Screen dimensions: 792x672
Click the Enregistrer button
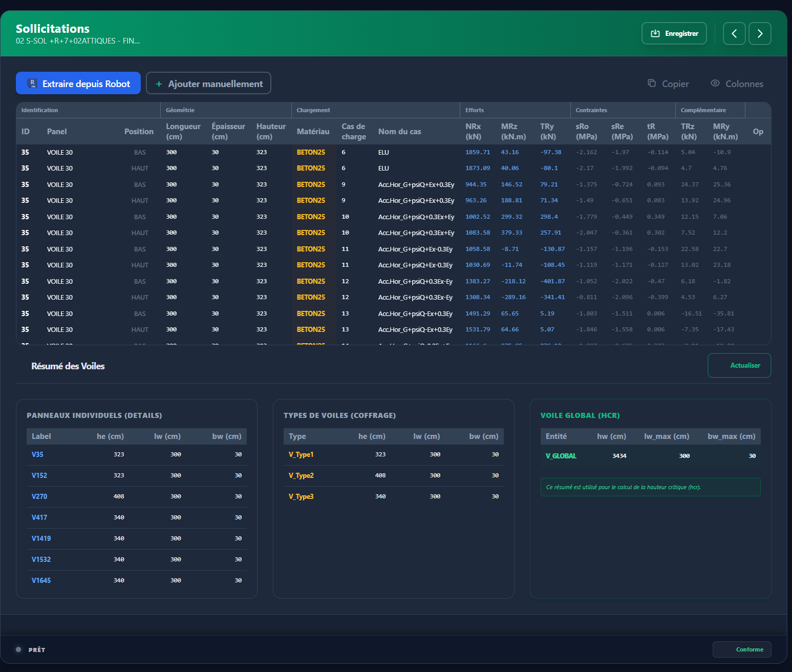674,33
